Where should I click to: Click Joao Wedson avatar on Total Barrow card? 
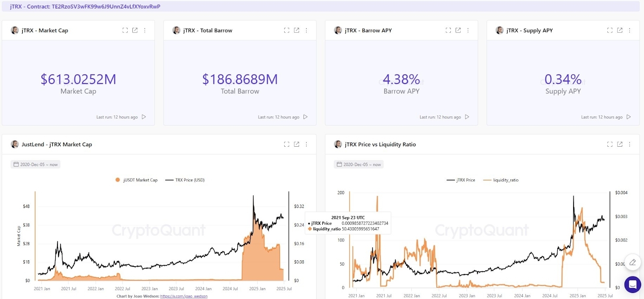(x=176, y=30)
